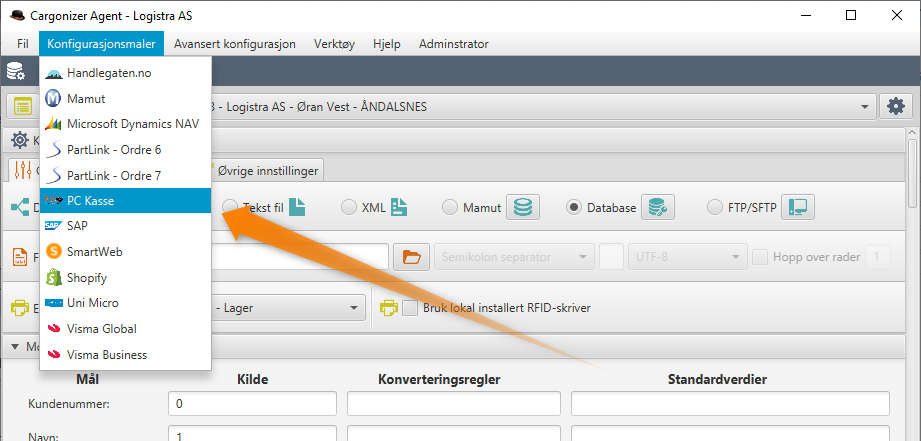921x441 pixels.
Task: Choose SAP configuration template
Action: coord(126,225)
